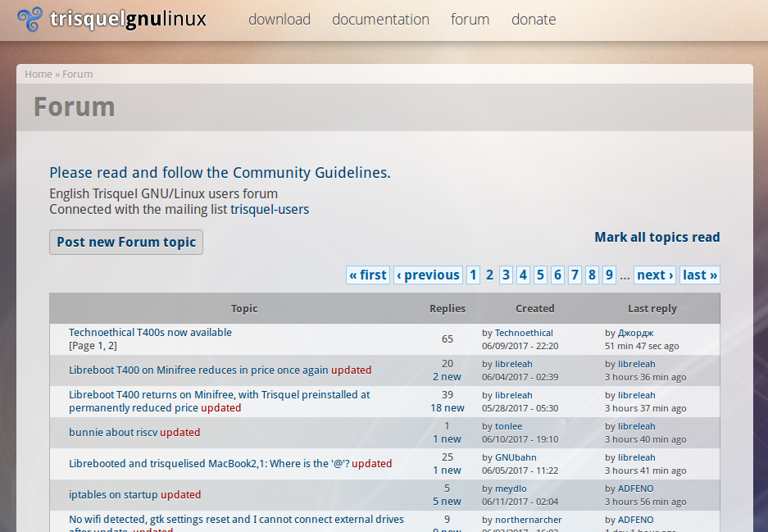View the 5 new replies on iptables on startup
The image size is (768, 532).
click(x=447, y=502)
